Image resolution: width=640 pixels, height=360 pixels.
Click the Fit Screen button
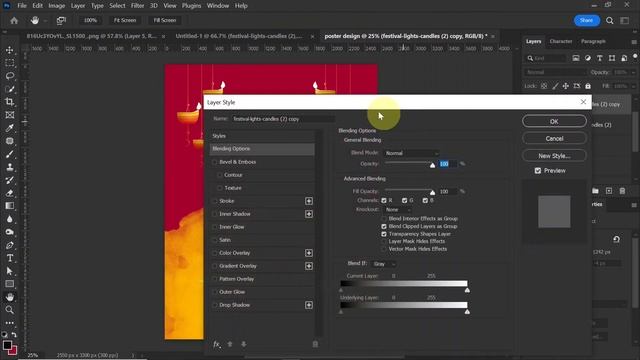(x=125, y=20)
